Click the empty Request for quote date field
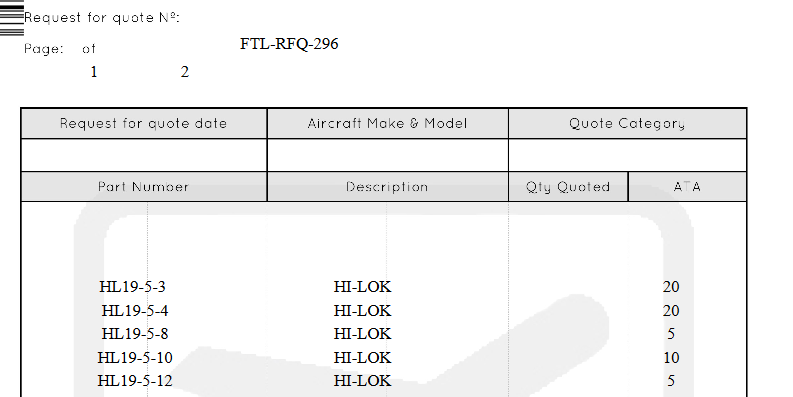793x397 pixels. tap(144, 155)
